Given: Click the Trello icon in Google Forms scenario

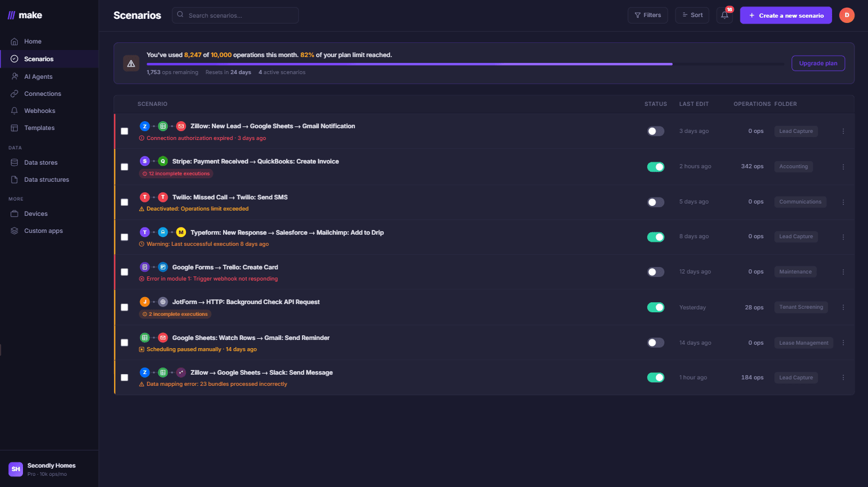Looking at the screenshot, I should pyautogui.click(x=163, y=267).
